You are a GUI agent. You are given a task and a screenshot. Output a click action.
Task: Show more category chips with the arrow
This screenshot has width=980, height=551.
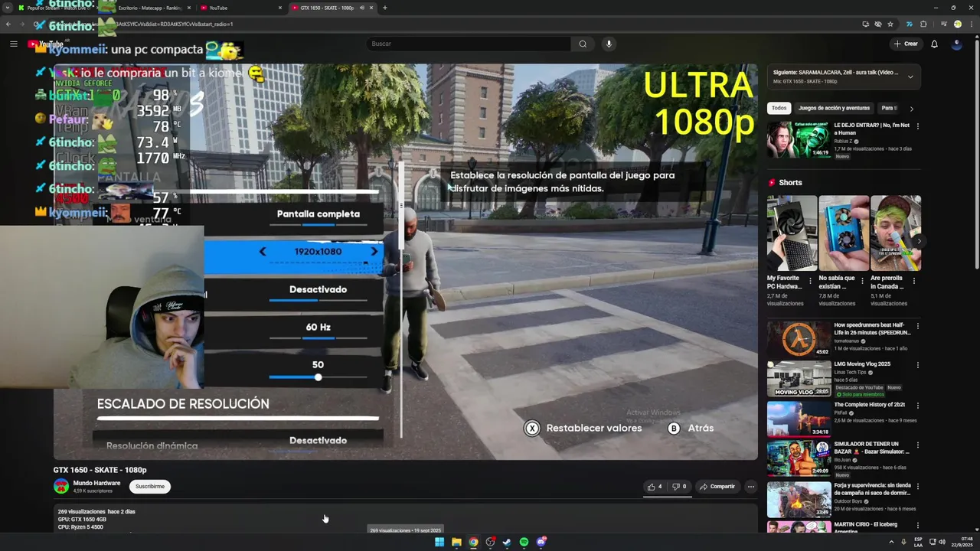pyautogui.click(x=911, y=109)
